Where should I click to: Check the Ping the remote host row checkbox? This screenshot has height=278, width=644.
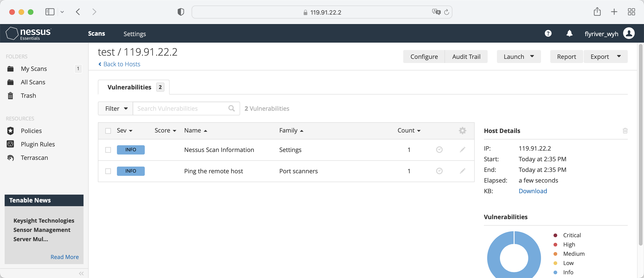[x=108, y=171]
